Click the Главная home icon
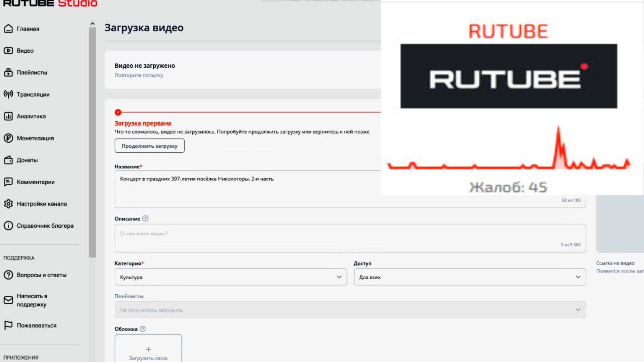644x362 pixels. 8,29
